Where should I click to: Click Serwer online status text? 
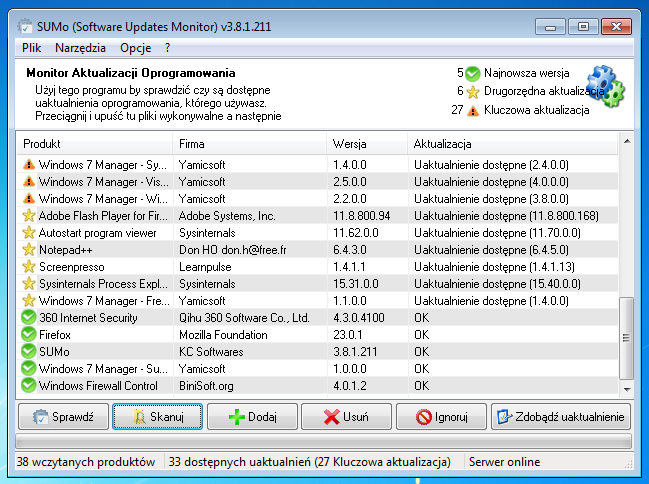(x=504, y=462)
